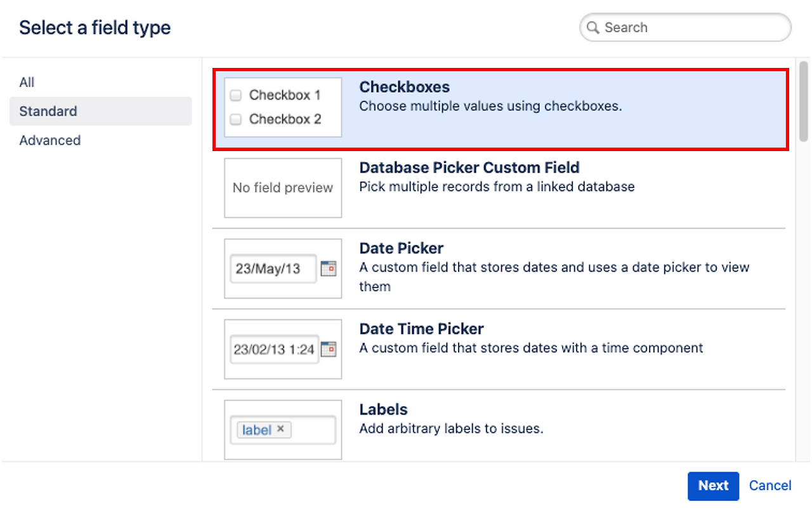Switch to Advanced field types
Screen dimensions: 812x511
point(50,140)
